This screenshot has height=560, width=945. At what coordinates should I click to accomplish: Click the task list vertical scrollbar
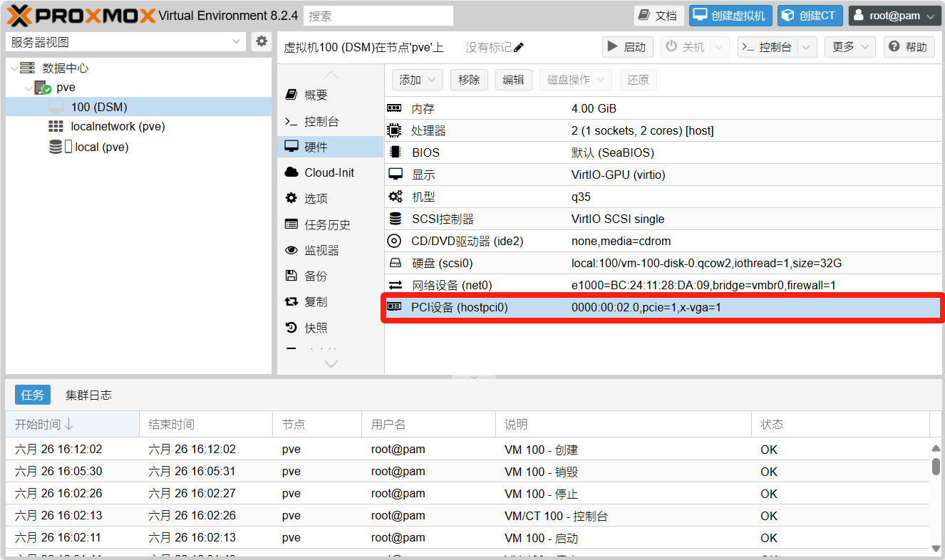coord(936,467)
